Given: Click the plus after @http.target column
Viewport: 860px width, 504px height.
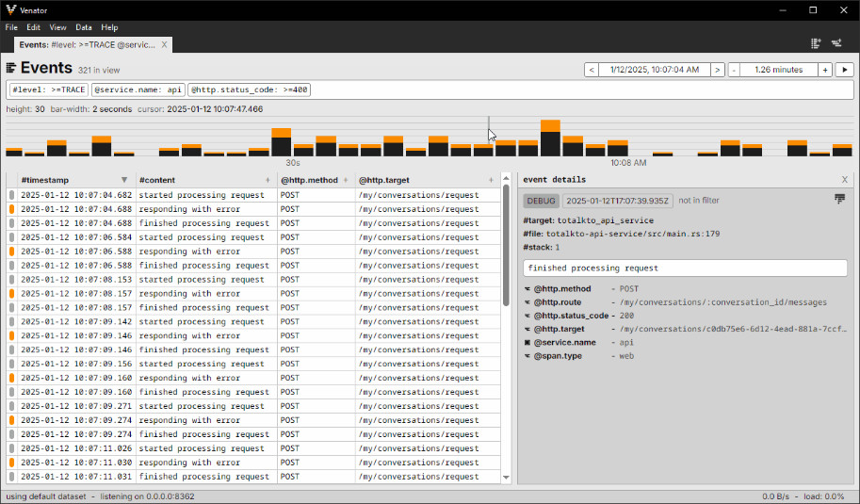Looking at the screenshot, I should click(490, 180).
